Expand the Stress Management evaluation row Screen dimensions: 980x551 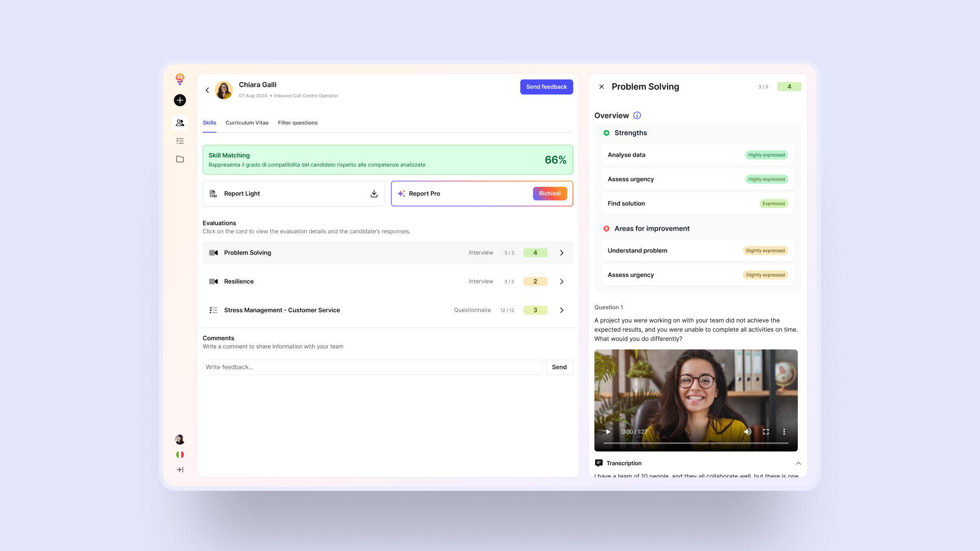(561, 310)
